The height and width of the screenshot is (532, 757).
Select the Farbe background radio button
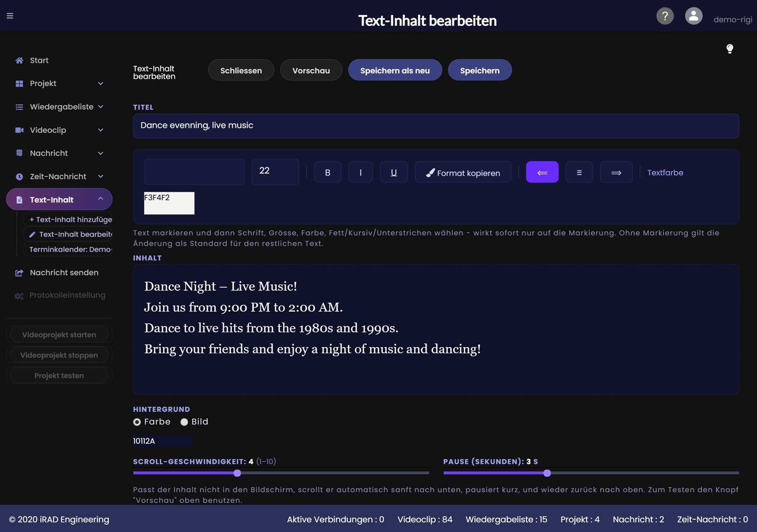137,422
